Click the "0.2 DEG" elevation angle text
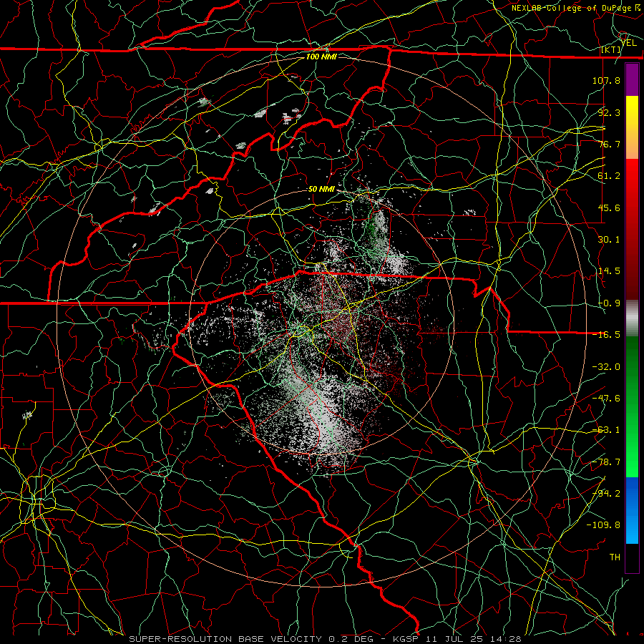This screenshot has width=644, height=644. point(351,639)
